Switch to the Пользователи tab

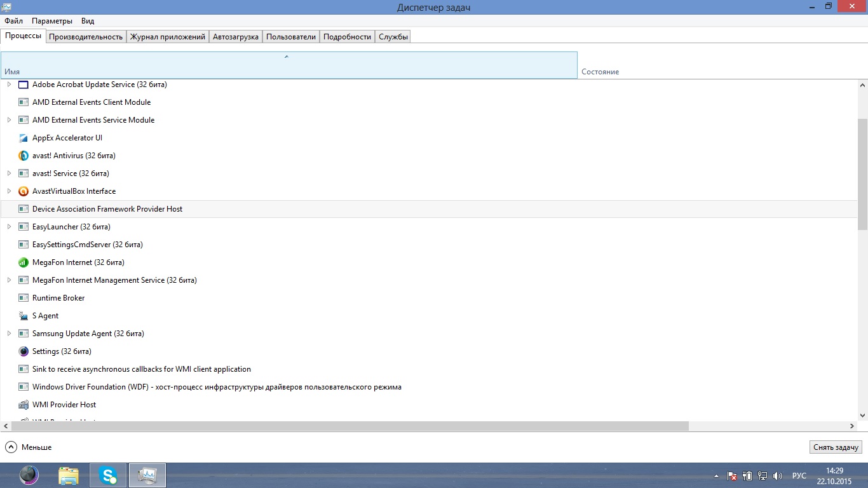[x=291, y=37]
